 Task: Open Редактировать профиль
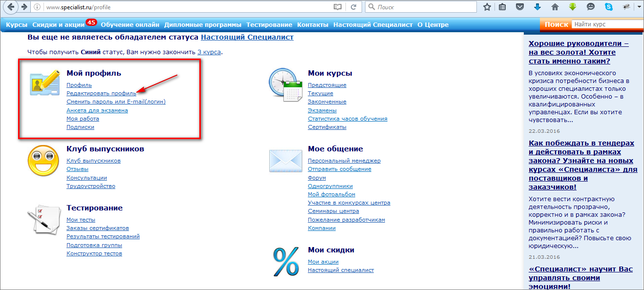(101, 93)
